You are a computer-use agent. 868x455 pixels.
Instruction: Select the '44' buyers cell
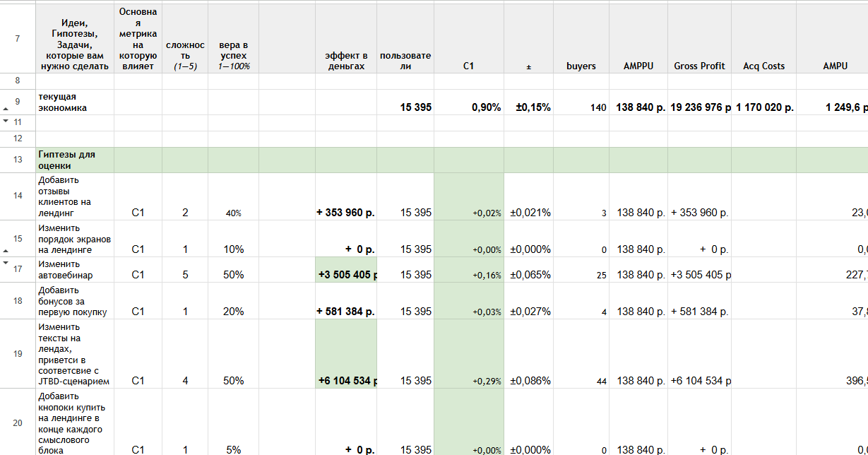tap(581, 354)
